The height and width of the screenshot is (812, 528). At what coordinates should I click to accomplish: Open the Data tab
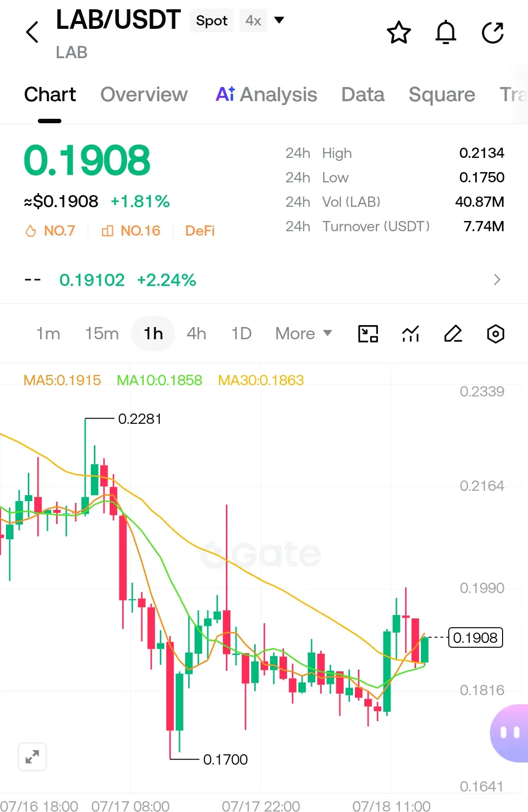[363, 94]
